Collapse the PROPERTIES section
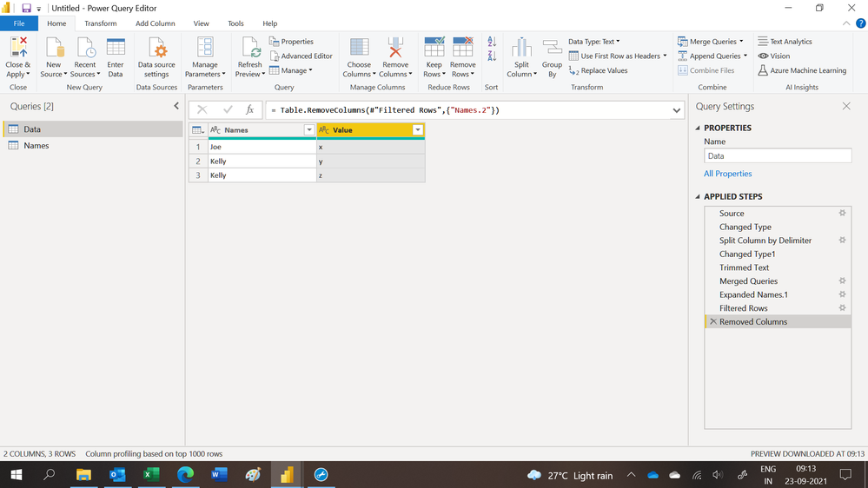The image size is (868, 488). click(x=698, y=128)
